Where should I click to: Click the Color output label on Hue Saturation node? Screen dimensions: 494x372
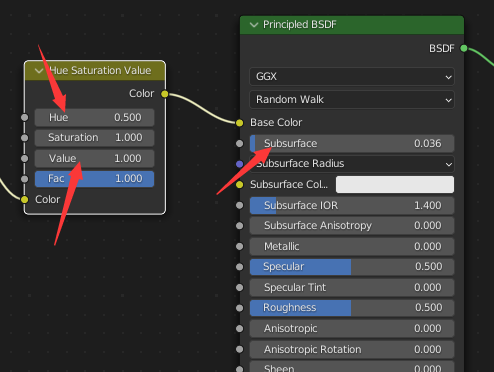click(x=142, y=94)
